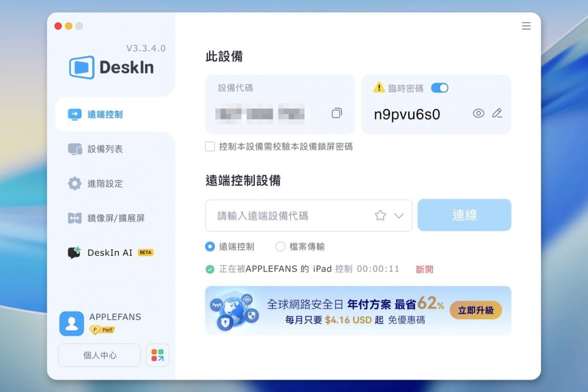The width and height of the screenshot is (588, 392).
Task: Click the red 斷開 disconnect link
Action: pos(425,270)
